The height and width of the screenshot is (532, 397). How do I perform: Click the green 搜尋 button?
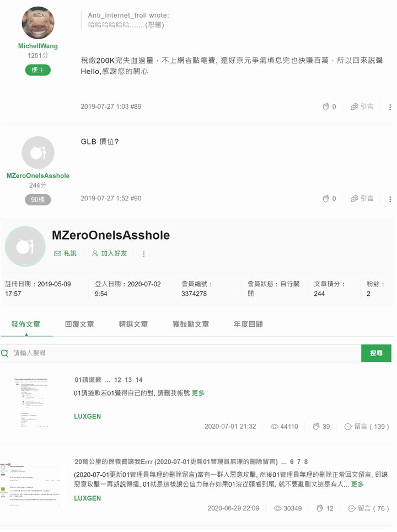point(376,353)
